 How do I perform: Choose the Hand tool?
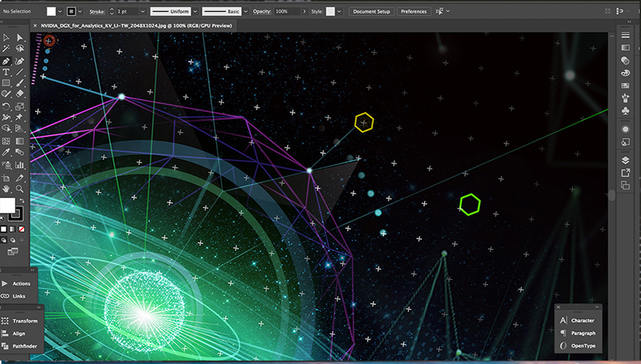point(6,188)
